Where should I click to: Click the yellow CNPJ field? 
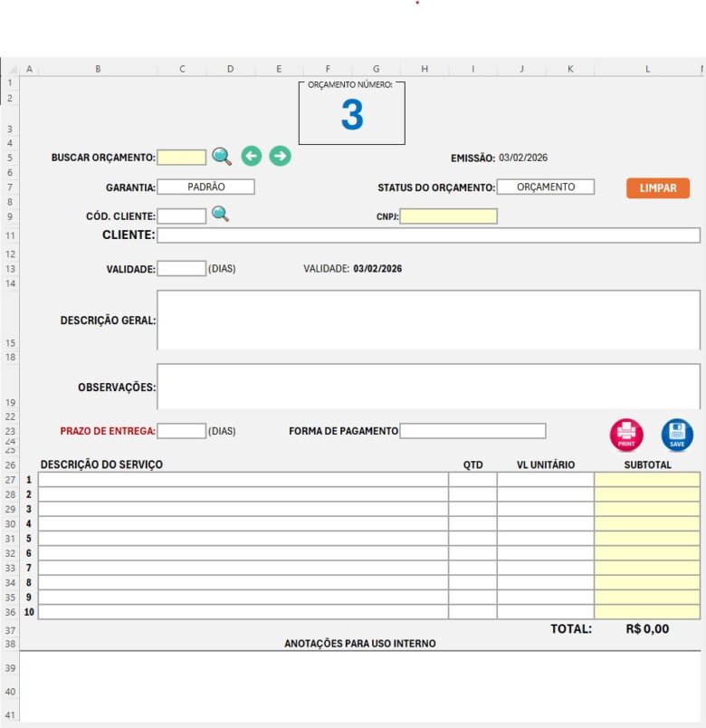tap(449, 216)
